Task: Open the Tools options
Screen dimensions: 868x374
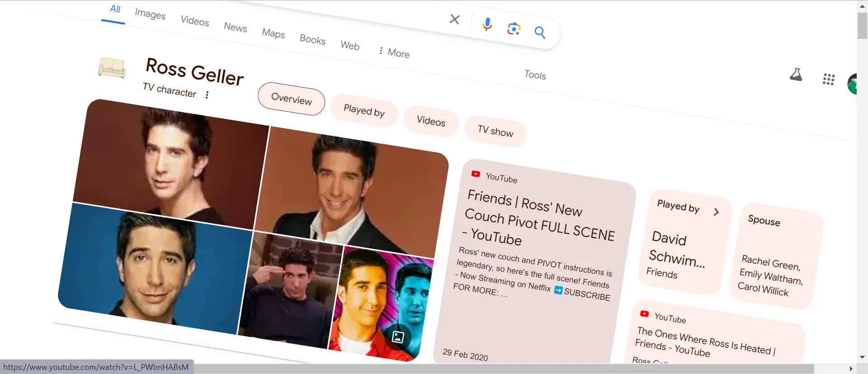Action: [535, 75]
